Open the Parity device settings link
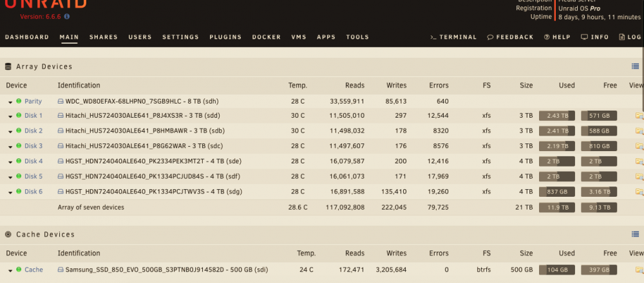644x283 pixels. pyautogui.click(x=33, y=102)
